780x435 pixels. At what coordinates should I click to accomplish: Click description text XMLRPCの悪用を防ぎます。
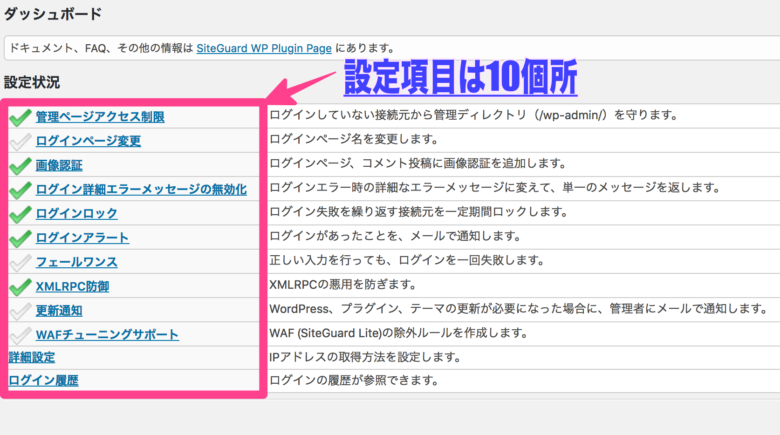[343, 285]
